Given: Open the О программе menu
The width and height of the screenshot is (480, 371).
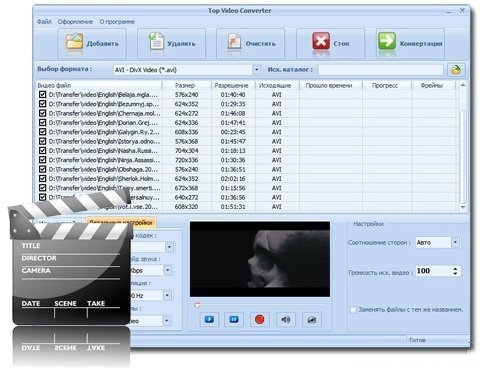Looking at the screenshot, I should 117,22.
